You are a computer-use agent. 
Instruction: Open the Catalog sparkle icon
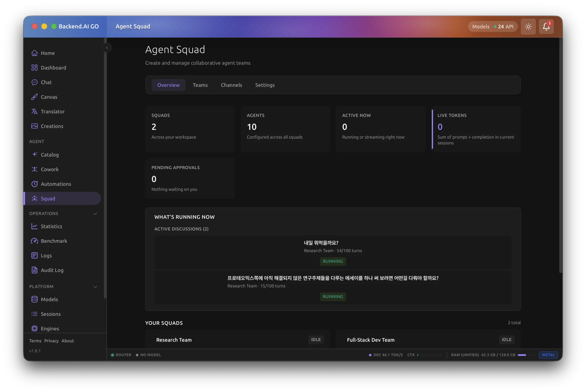click(x=34, y=155)
